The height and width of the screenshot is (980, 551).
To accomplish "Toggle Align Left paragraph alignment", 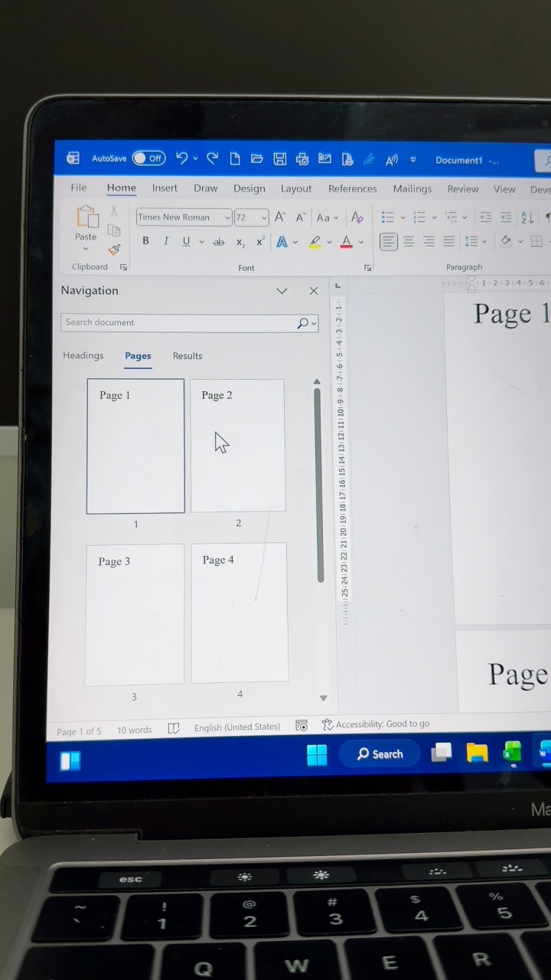I will (x=389, y=242).
